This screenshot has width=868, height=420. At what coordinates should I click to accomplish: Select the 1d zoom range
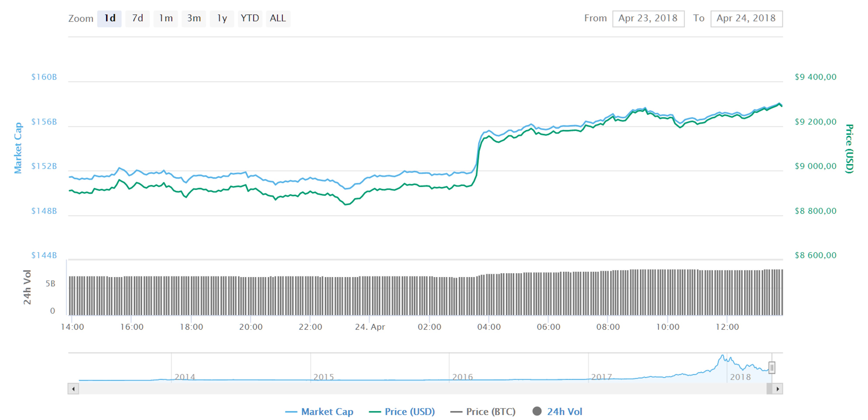(110, 18)
